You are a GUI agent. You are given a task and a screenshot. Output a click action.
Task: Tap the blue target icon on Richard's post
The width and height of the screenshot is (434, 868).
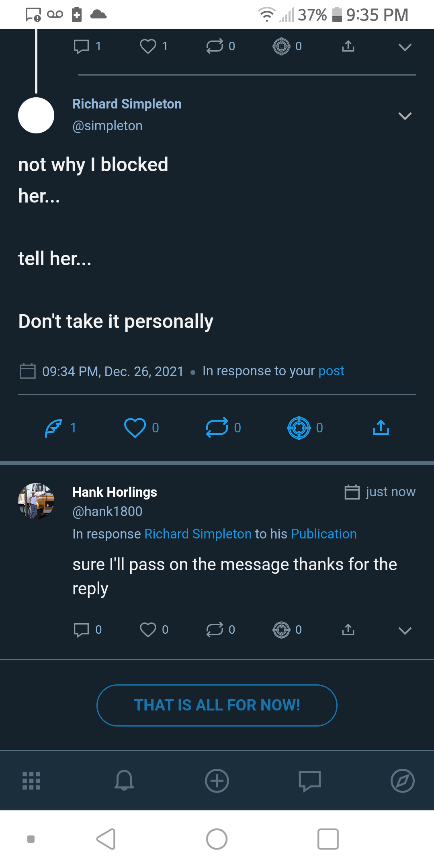pyautogui.click(x=299, y=428)
